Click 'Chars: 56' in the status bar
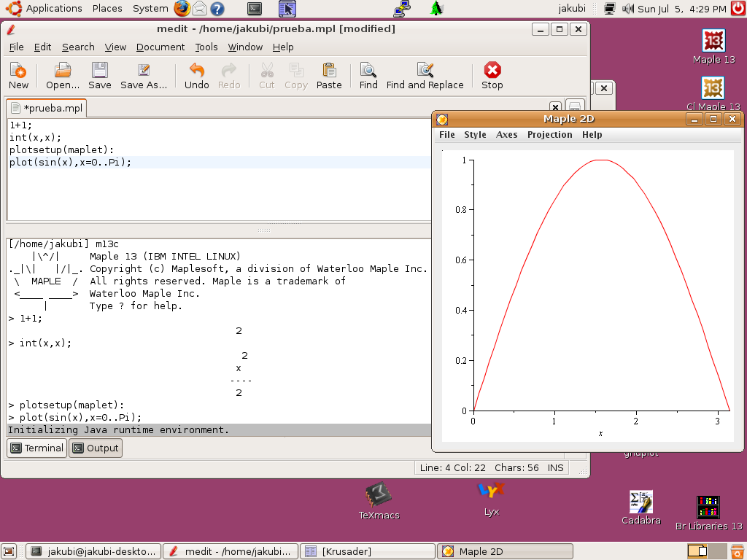The width and height of the screenshot is (747, 560). point(516,467)
